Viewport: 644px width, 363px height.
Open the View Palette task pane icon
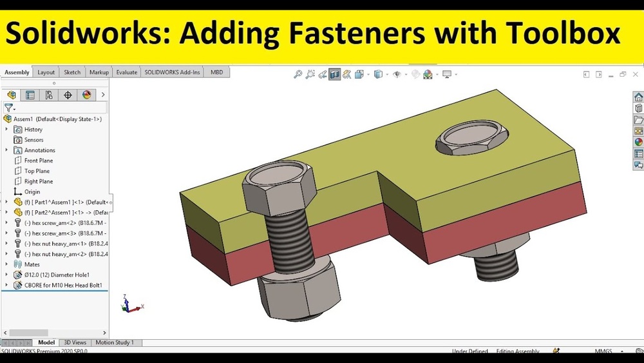click(638, 131)
